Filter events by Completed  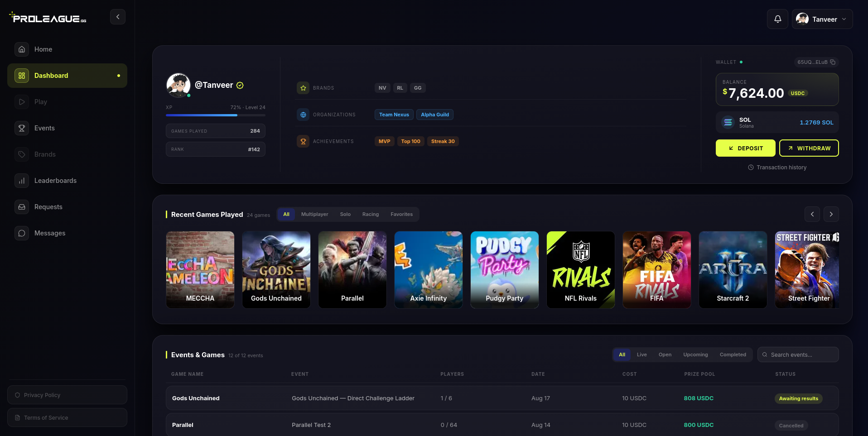(x=733, y=355)
